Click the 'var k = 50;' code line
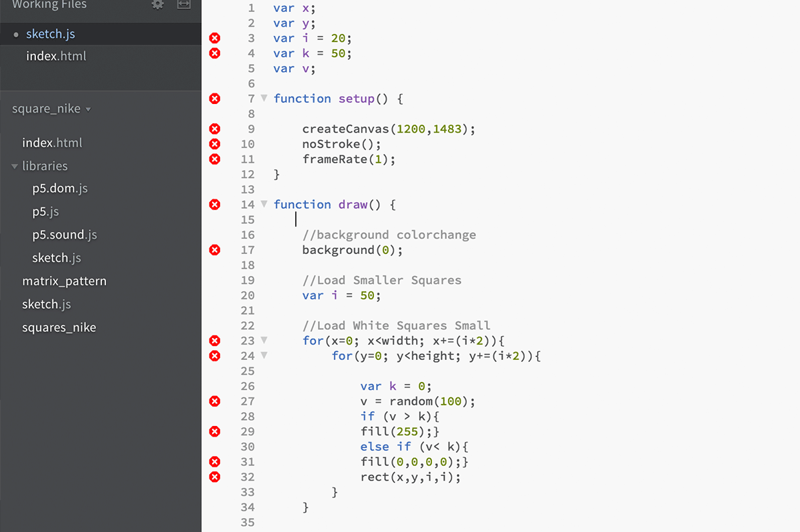The image size is (800, 532). (x=313, y=53)
